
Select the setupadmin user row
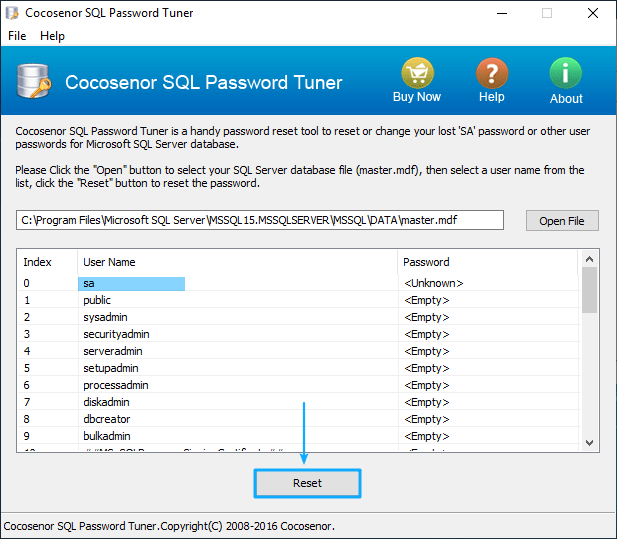(298, 368)
